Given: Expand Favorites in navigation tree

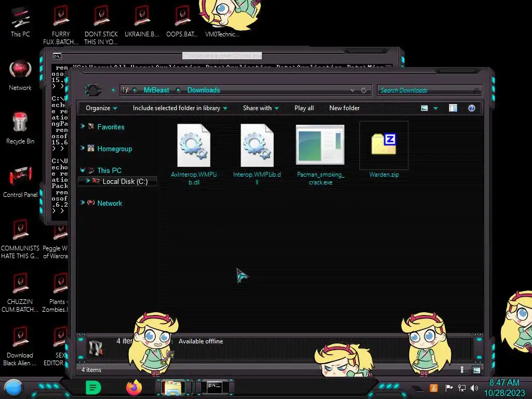Looking at the screenshot, I should (83, 126).
